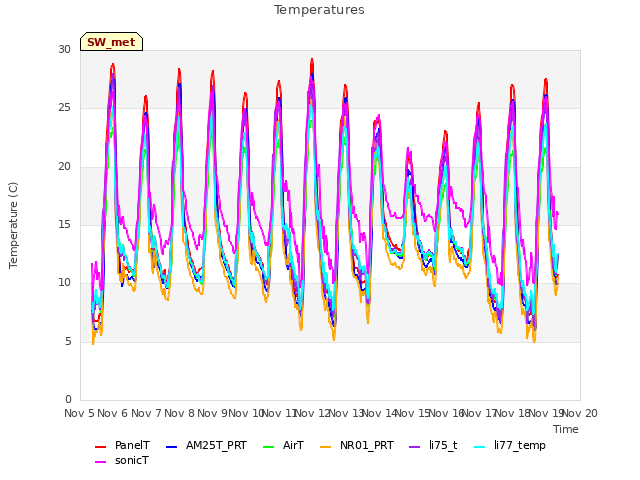Viewport: 640px width, 480px height.
Task: Click the Nov 20 x-axis tick label
Action: pyautogui.click(x=580, y=413)
